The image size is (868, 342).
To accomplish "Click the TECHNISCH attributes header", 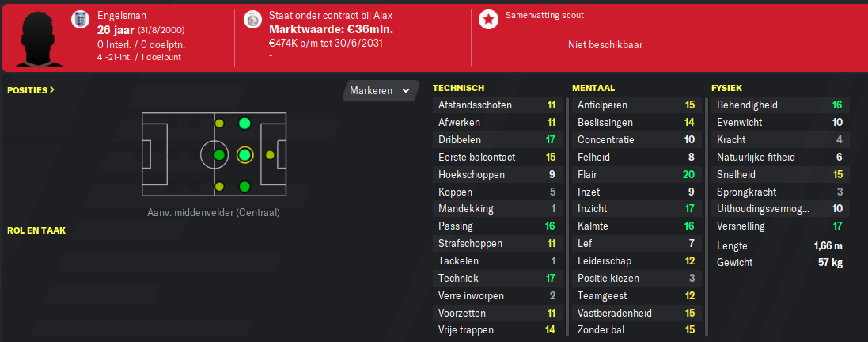I will pyautogui.click(x=458, y=88).
